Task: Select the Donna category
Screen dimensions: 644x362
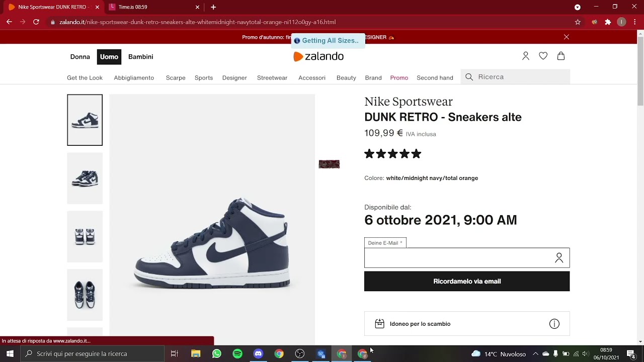Action: tap(80, 57)
